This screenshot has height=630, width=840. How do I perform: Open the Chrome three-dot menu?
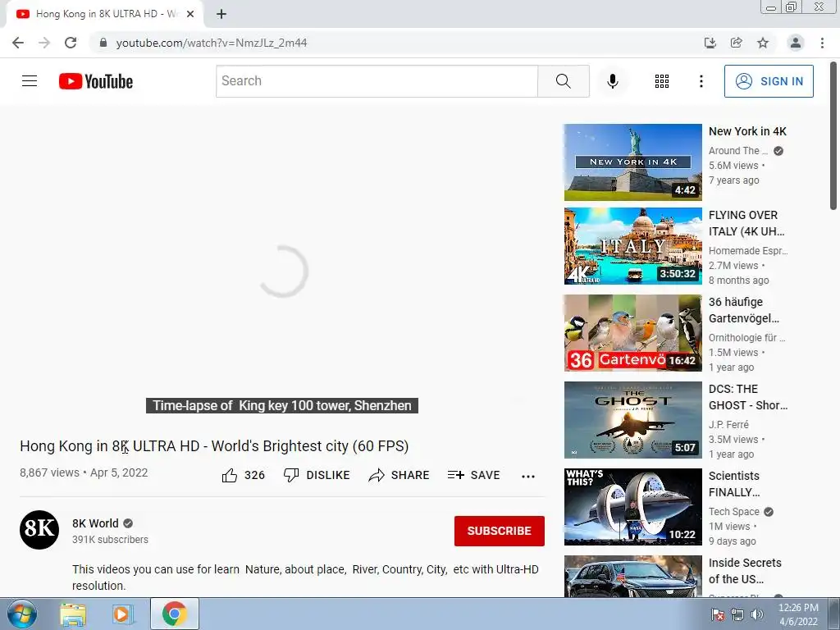tap(822, 43)
